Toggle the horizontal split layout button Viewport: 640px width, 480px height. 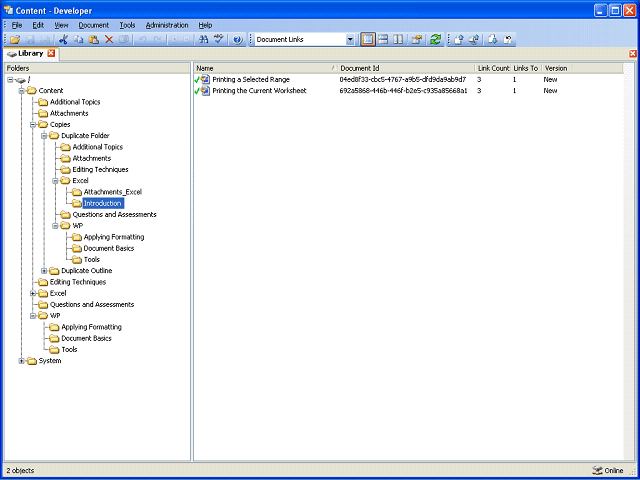pos(383,40)
